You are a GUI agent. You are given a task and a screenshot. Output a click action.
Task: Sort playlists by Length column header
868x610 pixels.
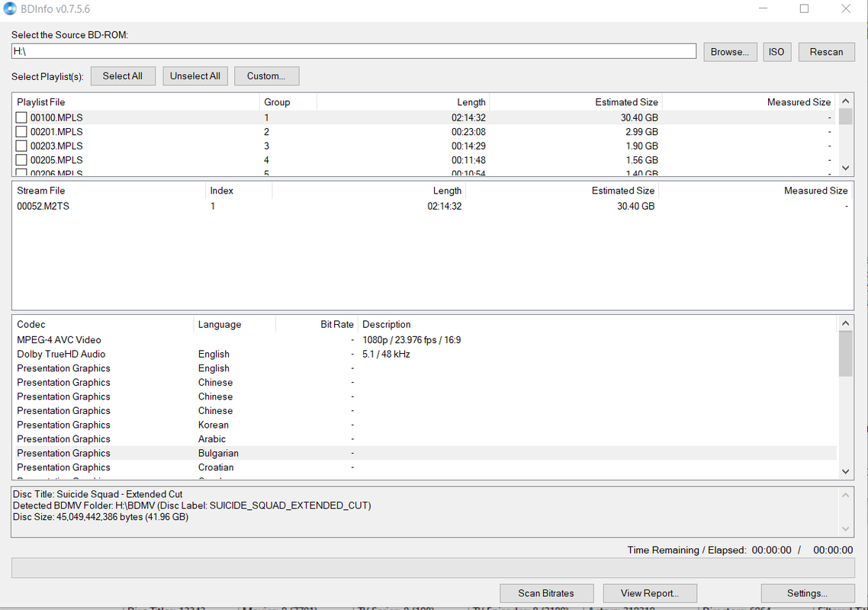coord(403,102)
